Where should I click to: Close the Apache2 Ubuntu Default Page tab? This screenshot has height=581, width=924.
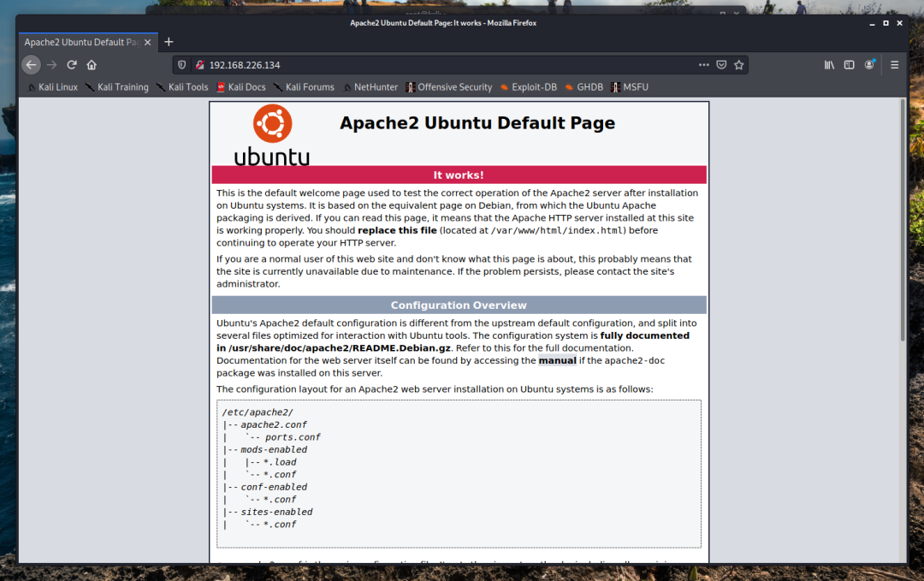[x=147, y=43]
